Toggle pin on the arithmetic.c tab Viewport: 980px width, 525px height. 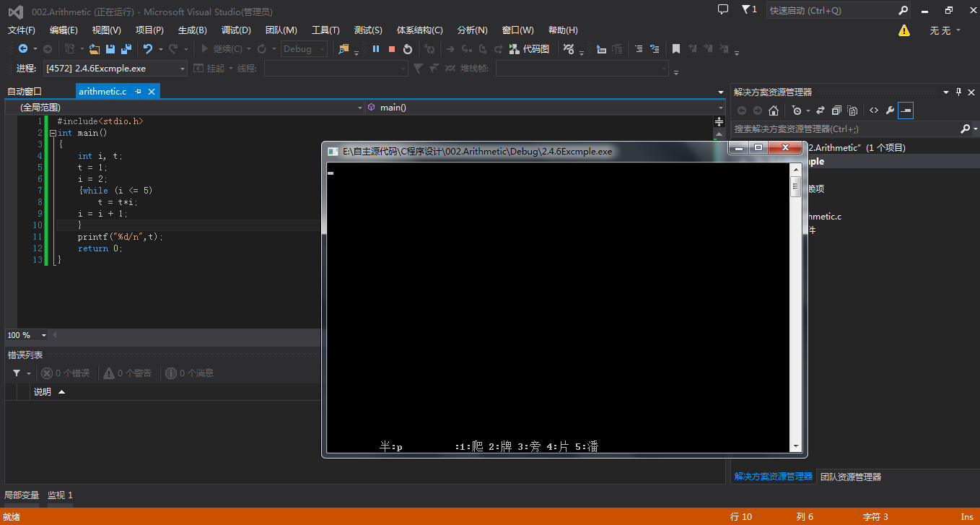[x=139, y=92]
